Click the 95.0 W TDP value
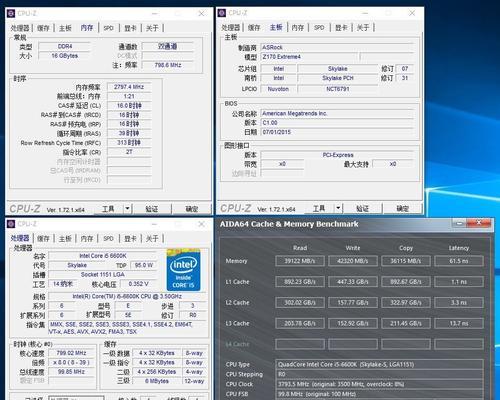Viewport: 500px width, 400px height. pos(143,265)
